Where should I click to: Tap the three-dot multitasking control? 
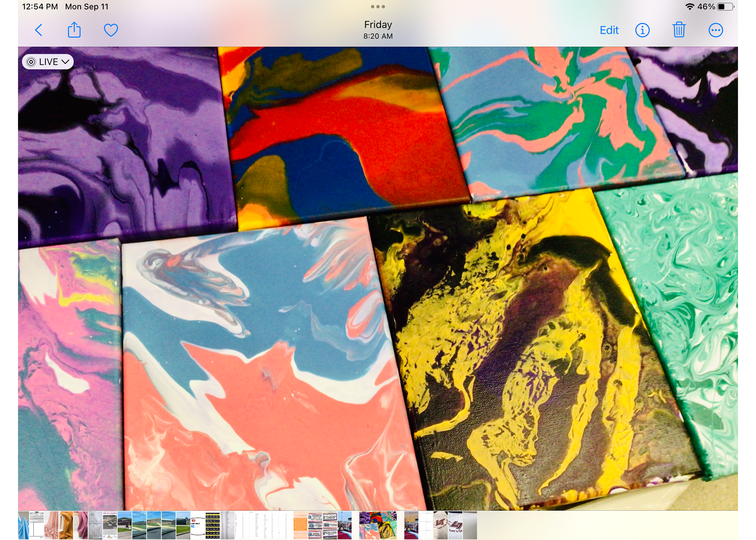click(x=378, y=6)
